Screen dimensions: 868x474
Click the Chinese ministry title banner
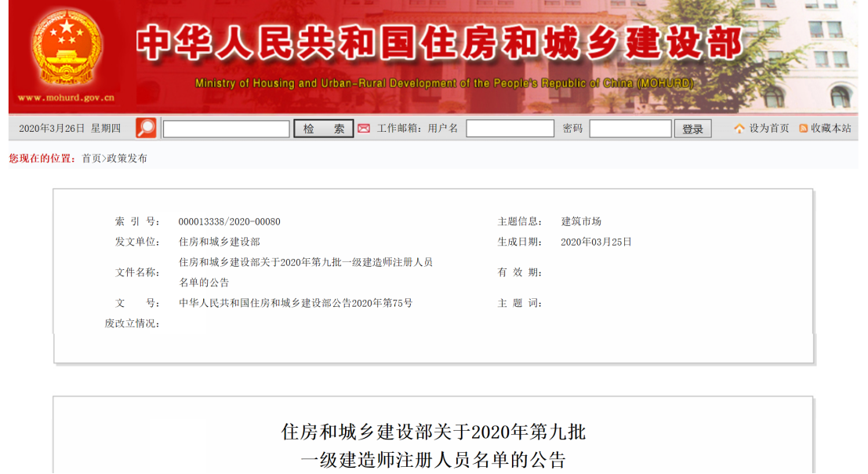[x=439, y=43]
